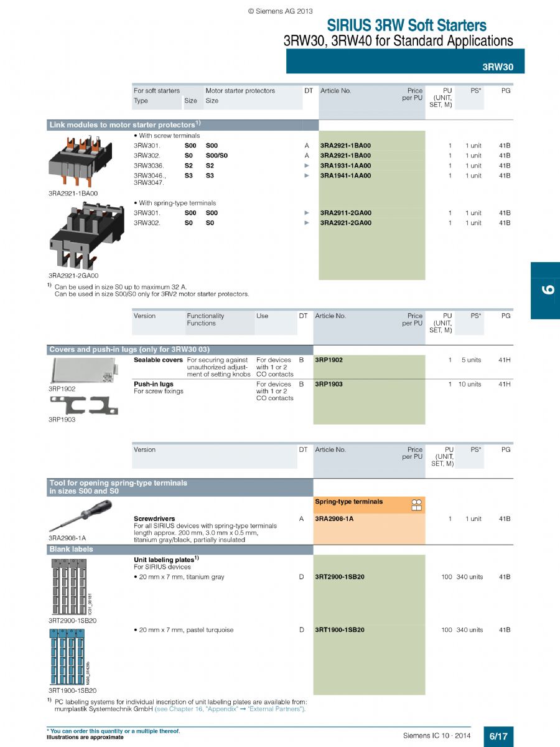Select table article number 3RA2921-2GA00
Image resolution: width=560 pixels, height=747 pixels.
click(x=345, y=223)
